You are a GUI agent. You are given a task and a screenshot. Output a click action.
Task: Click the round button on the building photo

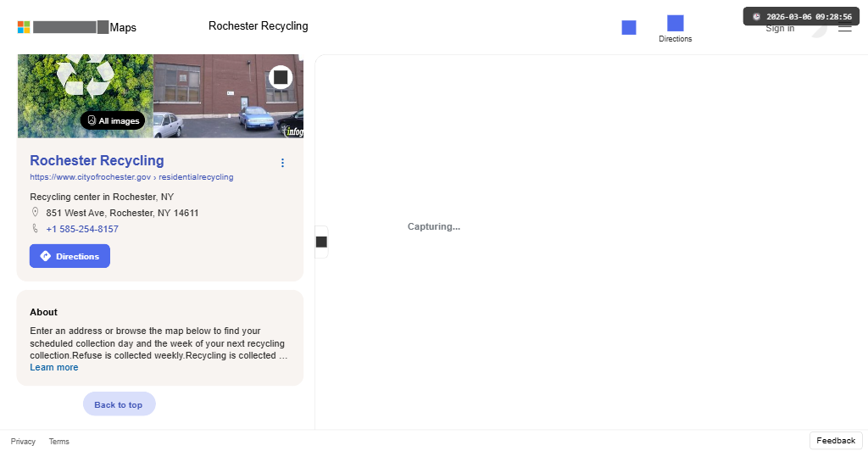point(281,77)
